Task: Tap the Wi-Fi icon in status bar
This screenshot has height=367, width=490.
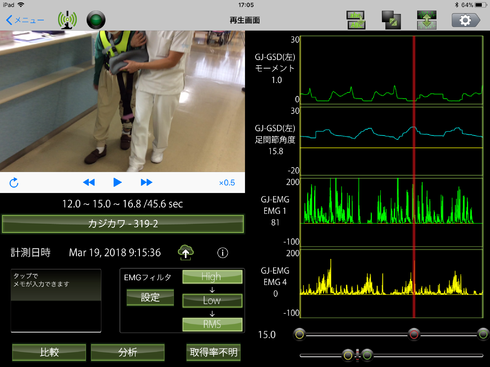Action: pyautogui.click(x=21, y=5)
